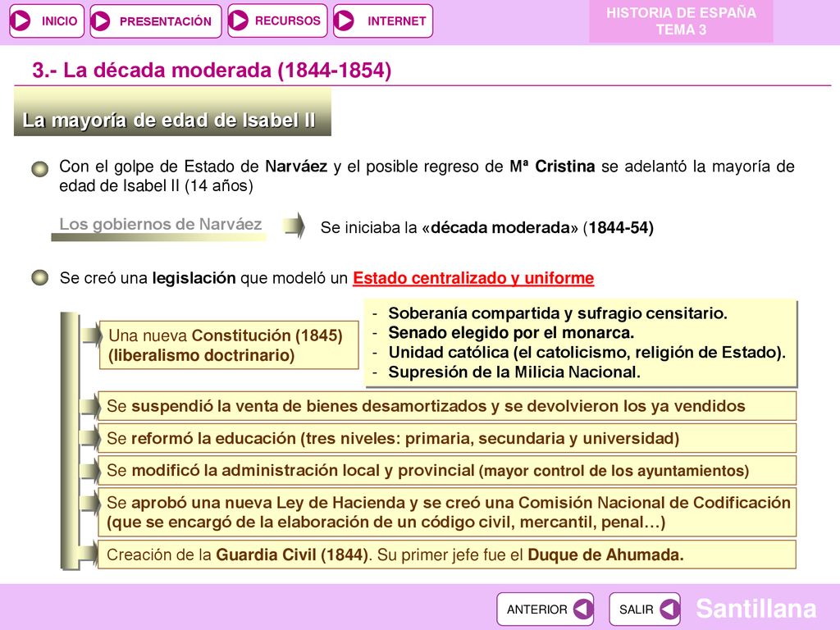
Task: Click the play icon inside INTERNET
Action: (x=344, y=21)
